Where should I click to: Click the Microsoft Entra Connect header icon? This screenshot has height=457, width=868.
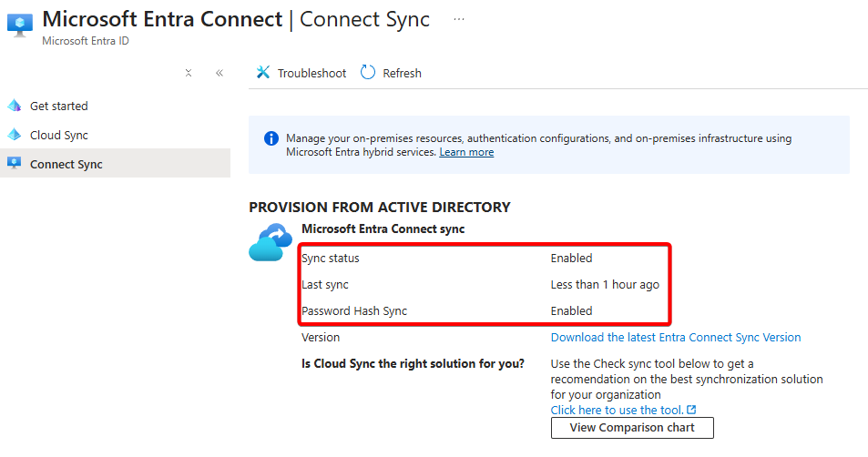point(21,25)
